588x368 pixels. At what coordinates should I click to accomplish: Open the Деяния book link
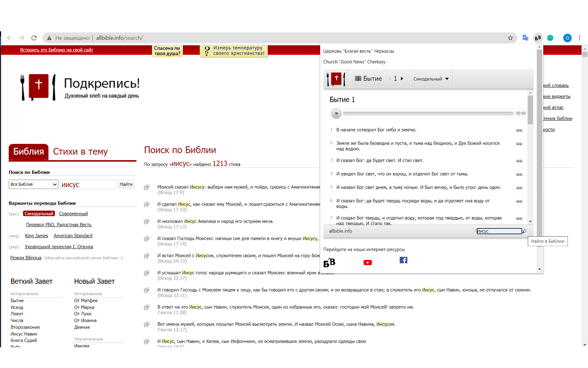pos(82,328)
